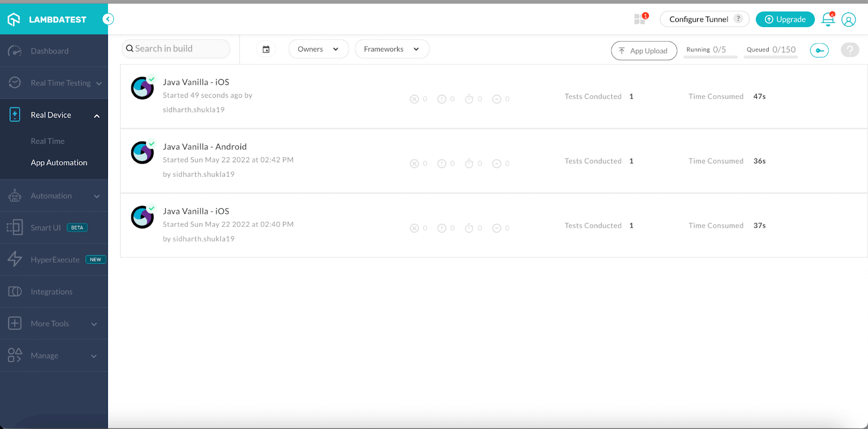This screenshot has width=868, height=429.
Task: Expand the More Tools chevron
Action: [94, 324]
